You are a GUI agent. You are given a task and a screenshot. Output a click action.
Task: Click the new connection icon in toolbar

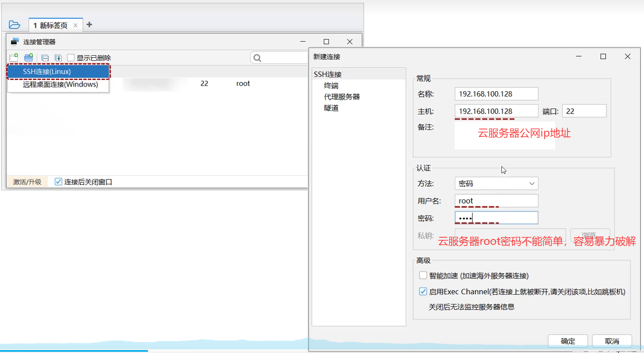[14, 57]
